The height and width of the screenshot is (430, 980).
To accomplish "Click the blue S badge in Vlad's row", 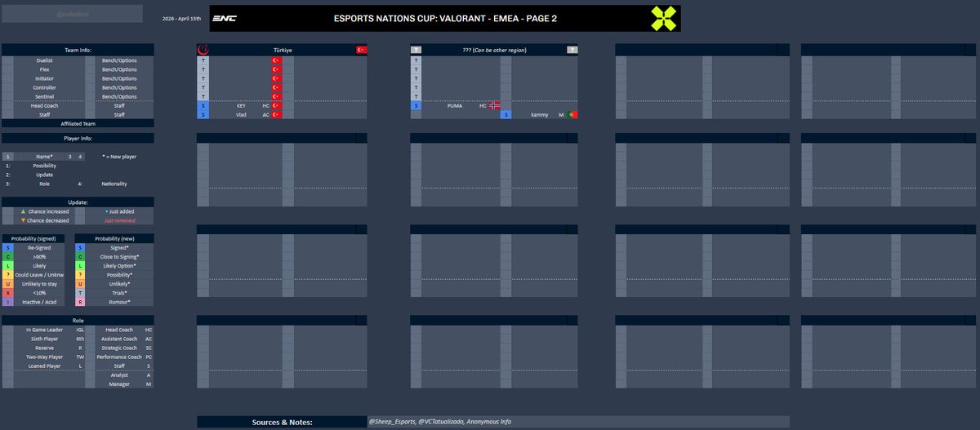I will coord(203,115).
